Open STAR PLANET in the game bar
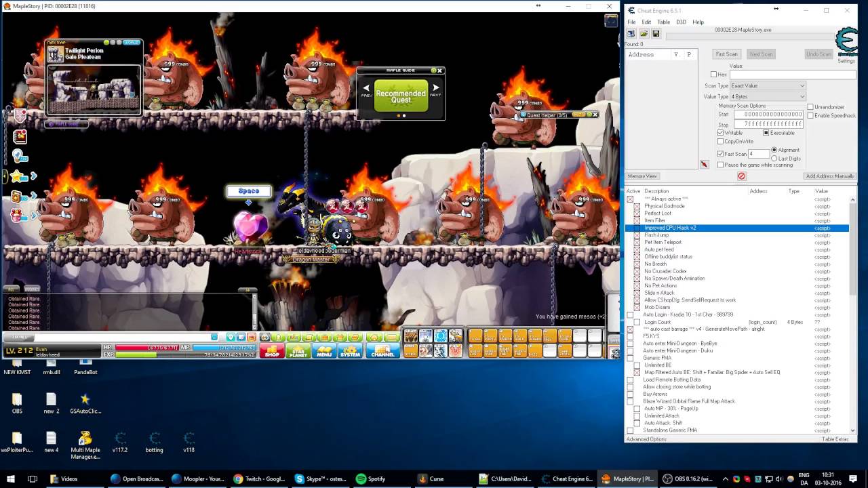This screenshot has width=868, height=488. tap(298, 351)
